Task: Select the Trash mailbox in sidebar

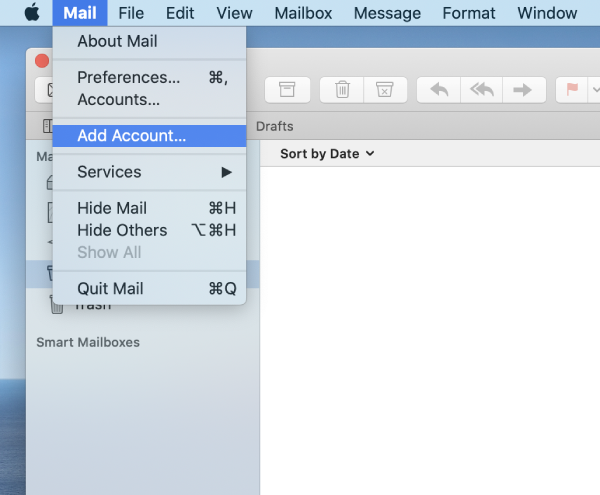Action: pyautogui.click(x=92, y=305)
